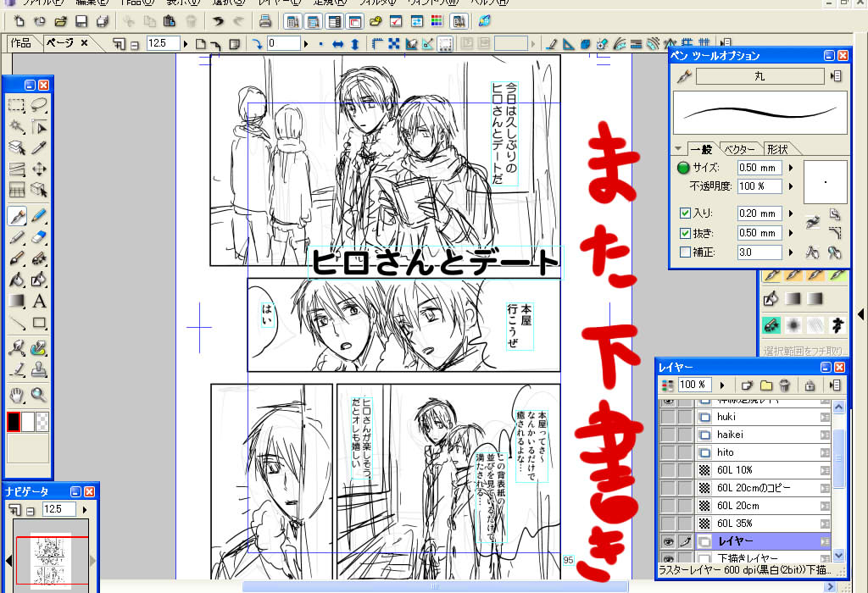
Task: Click the print icon in toolbar
Action: coord(265,21)
